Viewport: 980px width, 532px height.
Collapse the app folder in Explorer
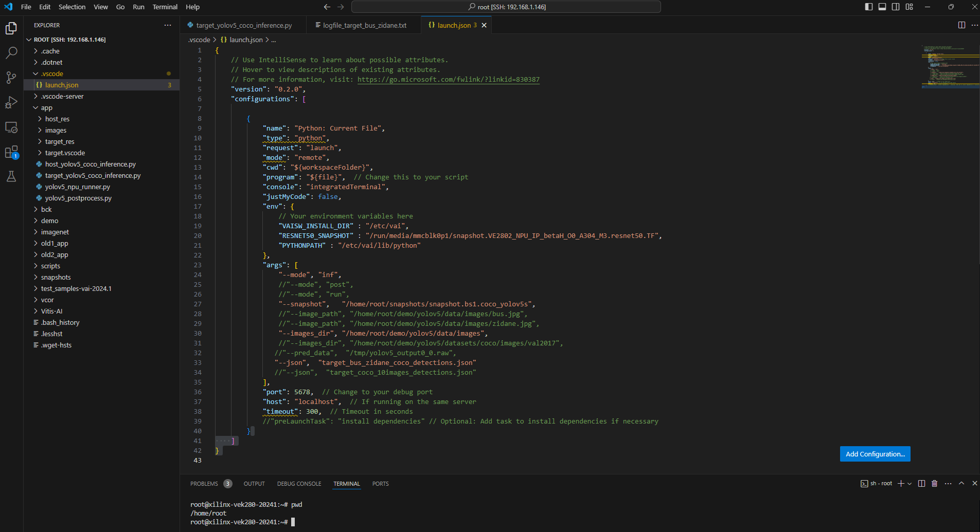[46, 108]
